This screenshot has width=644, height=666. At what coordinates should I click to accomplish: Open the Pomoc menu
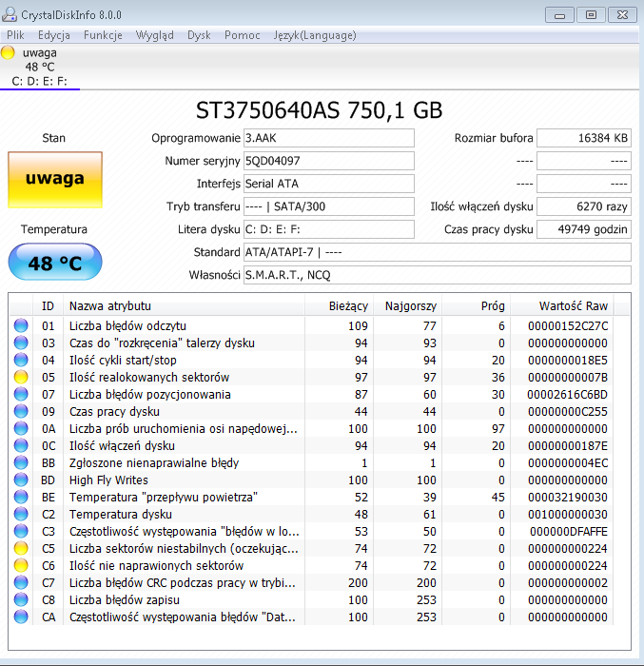[243, 35]
